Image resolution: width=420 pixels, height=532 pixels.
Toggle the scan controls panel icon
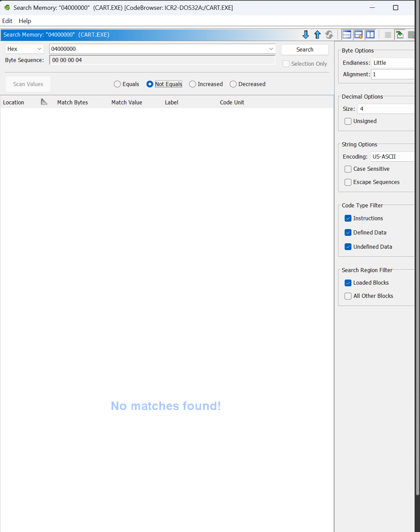358,35
